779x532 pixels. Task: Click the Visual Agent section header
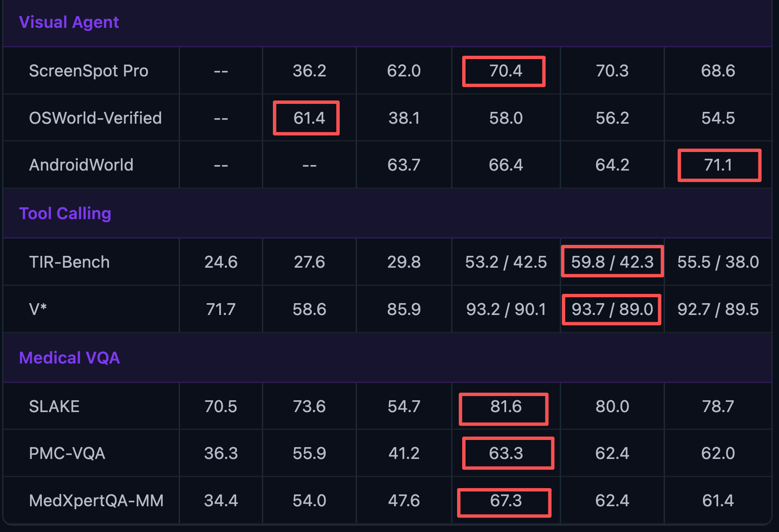point(69,22)
